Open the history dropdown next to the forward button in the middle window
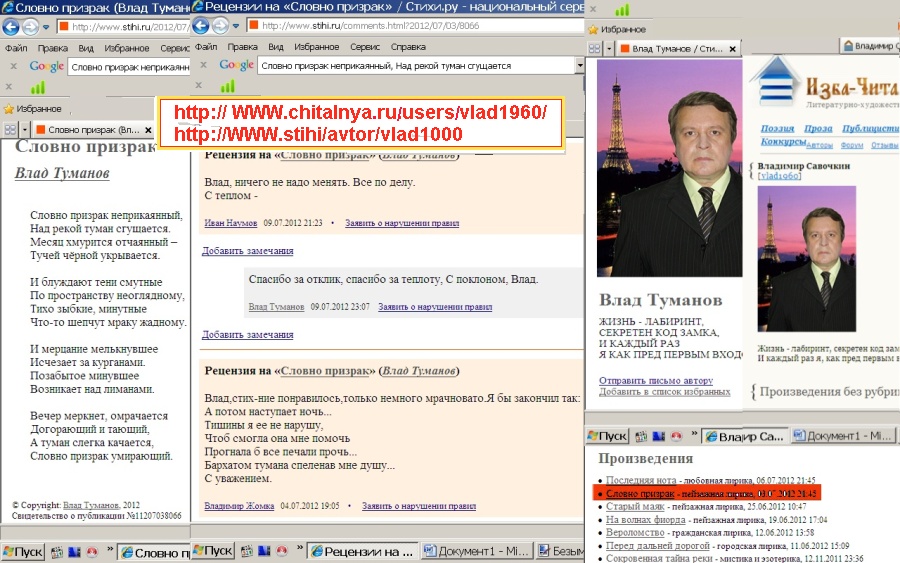 [235, 26]
